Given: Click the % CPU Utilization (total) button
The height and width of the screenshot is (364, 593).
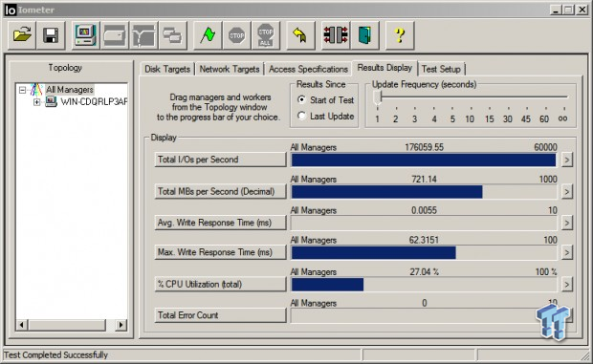Looking at the screenshot, I should coord(220,284).
